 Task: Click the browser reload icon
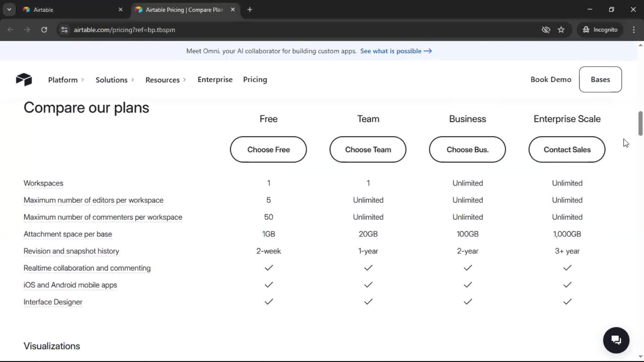coord(44,29)
